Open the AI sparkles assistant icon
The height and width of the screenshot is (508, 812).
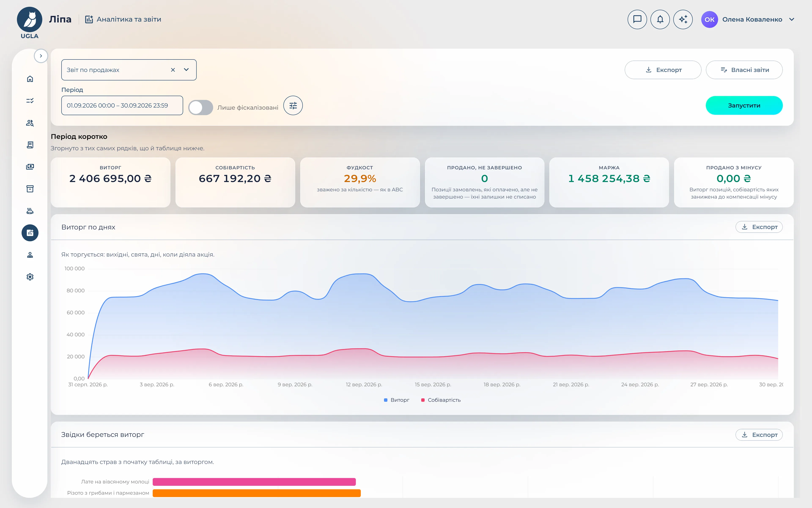(683, 19)
